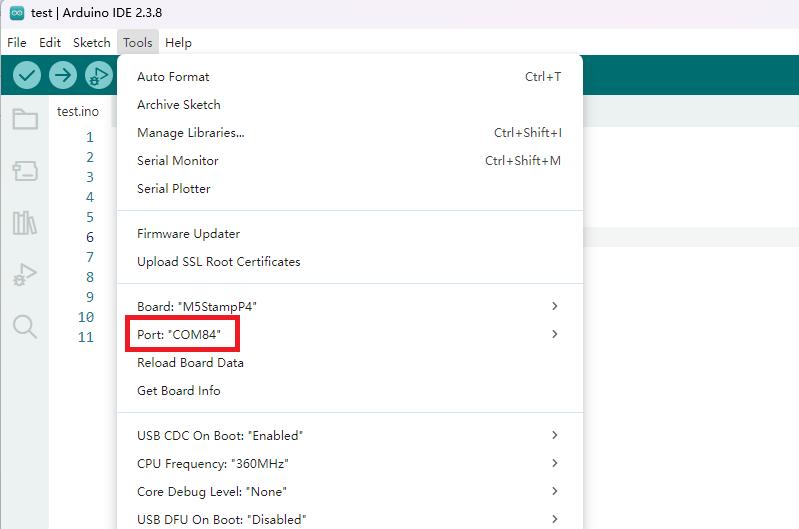Screen dimensions: 799x529
Task: Expand USB CDC On Boot options
Action: [x=349, y=436]
